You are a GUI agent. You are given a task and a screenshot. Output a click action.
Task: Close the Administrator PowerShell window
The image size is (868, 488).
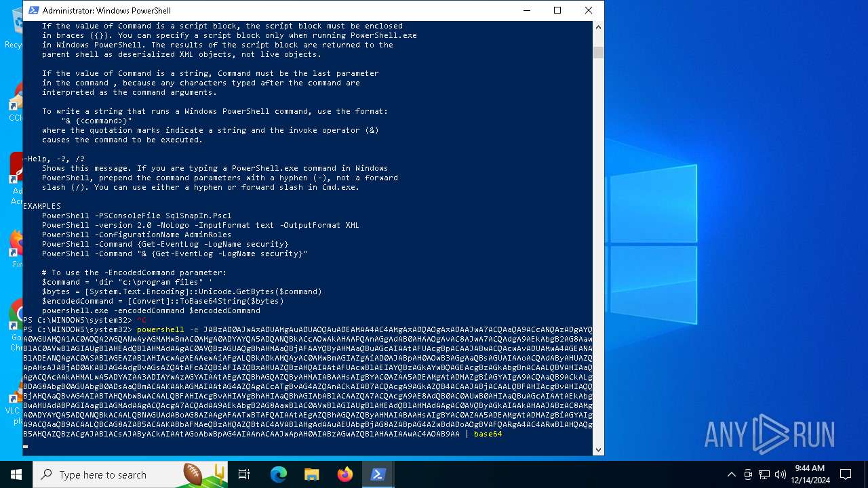[588, 10]
